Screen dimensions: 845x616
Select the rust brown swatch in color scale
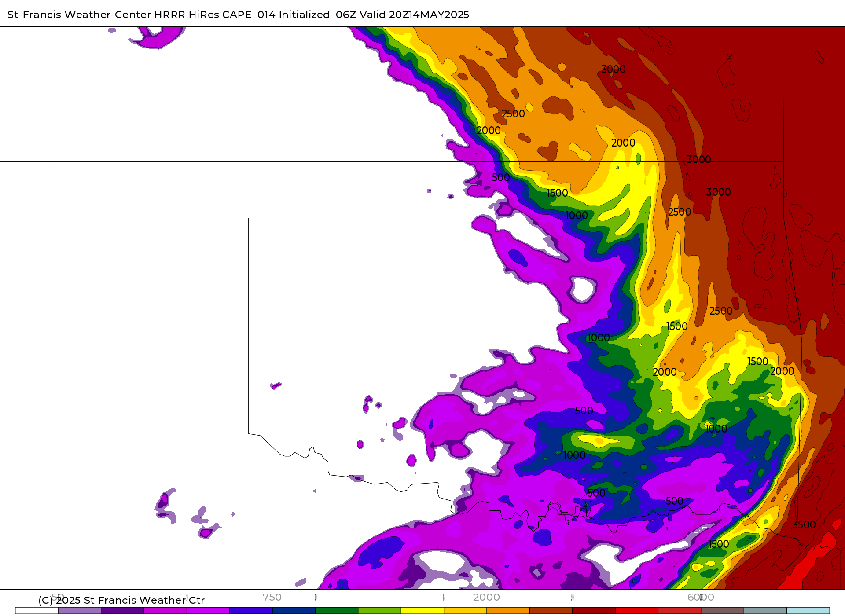pos(551,611)
